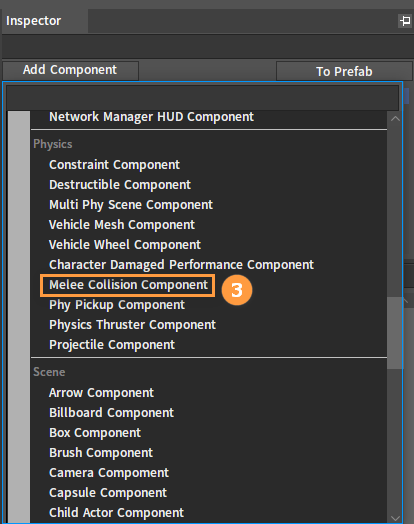Select Vehicle Wheel Component

(125, 245)
